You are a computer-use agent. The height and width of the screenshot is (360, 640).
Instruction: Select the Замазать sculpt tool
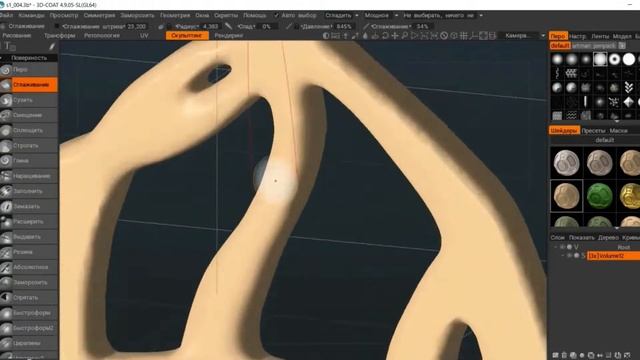pos(29,207)
